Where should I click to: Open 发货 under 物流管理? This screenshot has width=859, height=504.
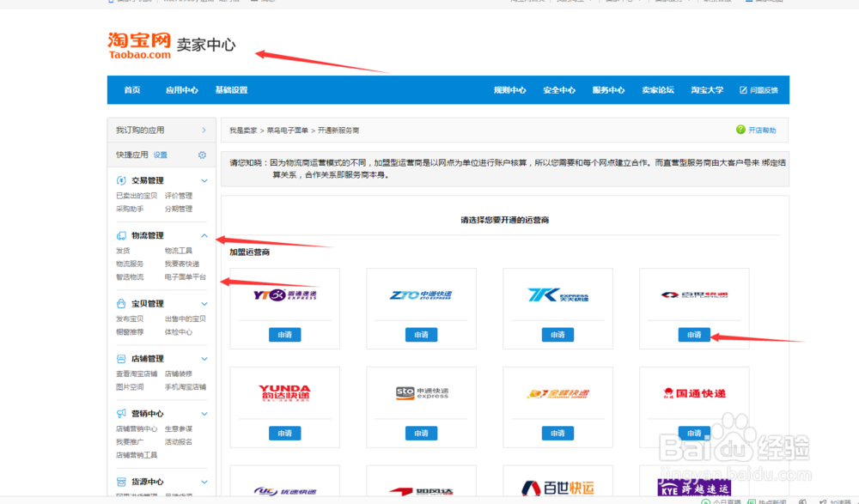click(x=123, y=251)
